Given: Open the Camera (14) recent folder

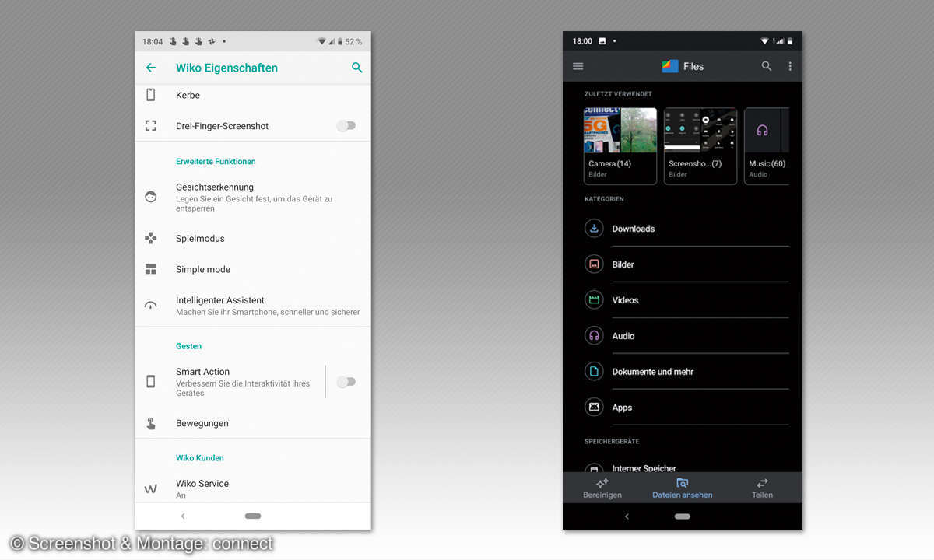Looking at the screenshot, I should (620, 145).
